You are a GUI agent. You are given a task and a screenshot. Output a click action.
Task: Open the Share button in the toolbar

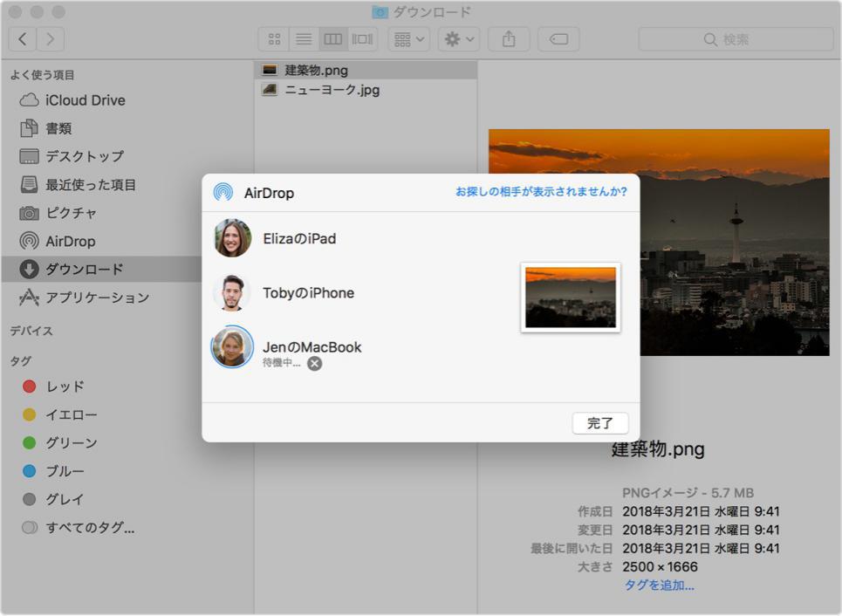click(509, 38)
